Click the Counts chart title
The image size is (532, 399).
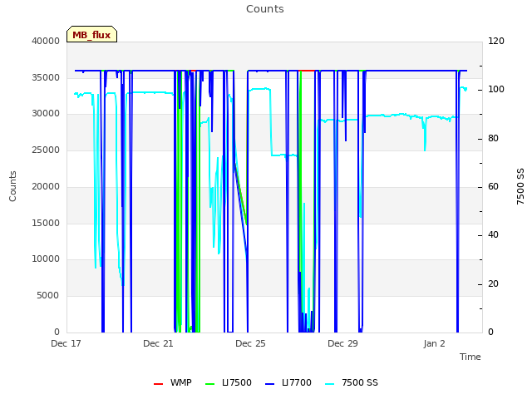[265, 9]
